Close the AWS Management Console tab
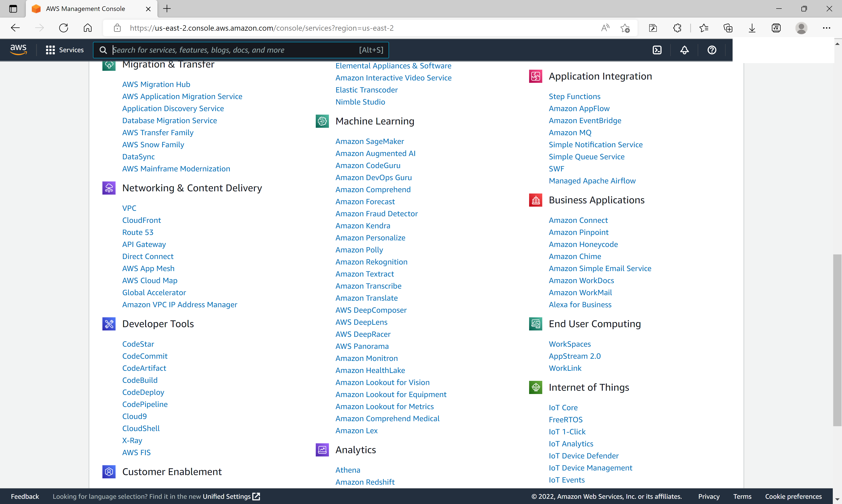 click(148, 9)
